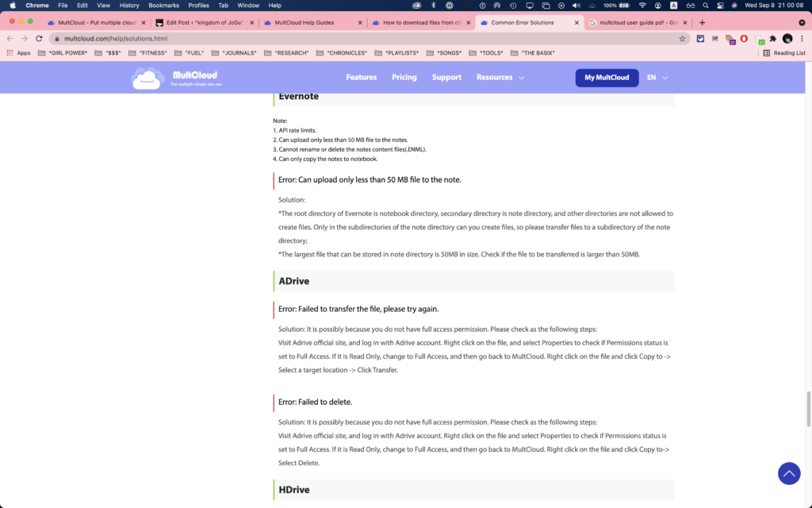Screen dimensions: 812x508
Task: Open macOS Spotlight search icon
Action: [705, 6]
